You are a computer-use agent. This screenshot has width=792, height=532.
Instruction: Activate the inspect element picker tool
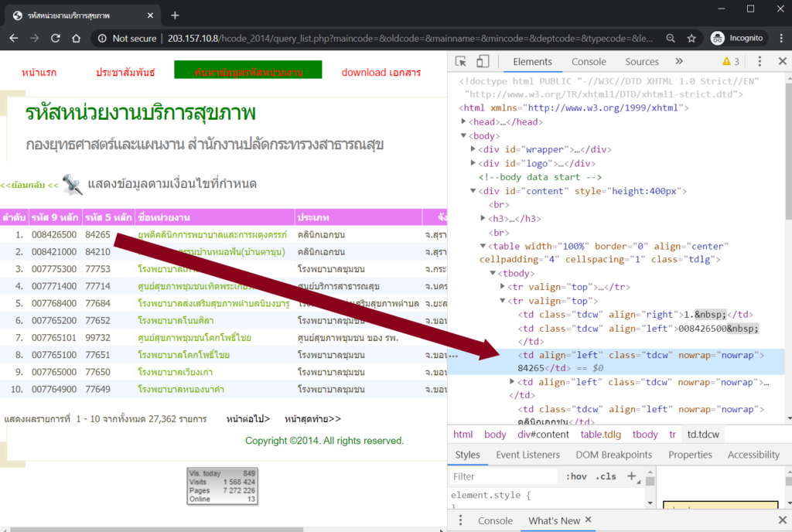(461, 62)
